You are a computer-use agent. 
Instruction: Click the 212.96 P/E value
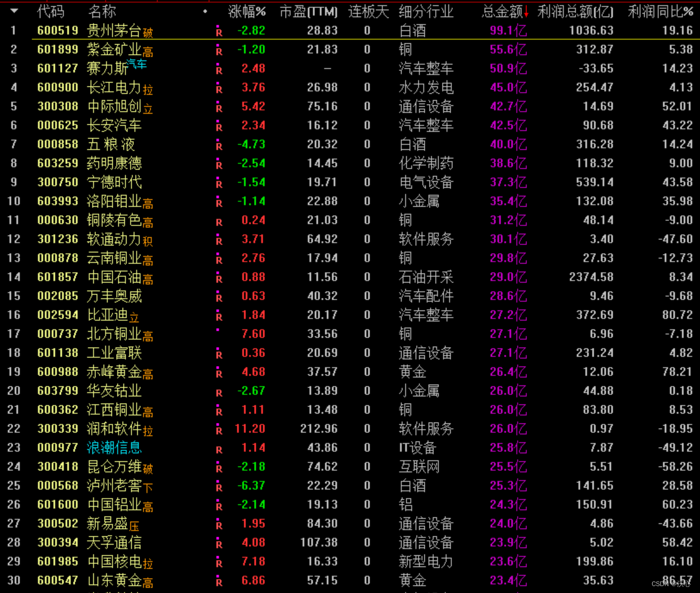[319, 429]
